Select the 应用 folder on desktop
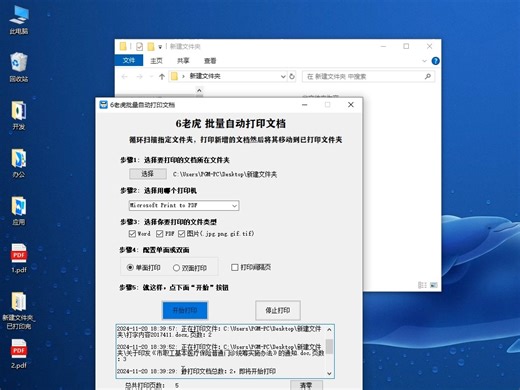Image resolution: width=520 pixels, height=390 pixels. (x=19, y=210)
